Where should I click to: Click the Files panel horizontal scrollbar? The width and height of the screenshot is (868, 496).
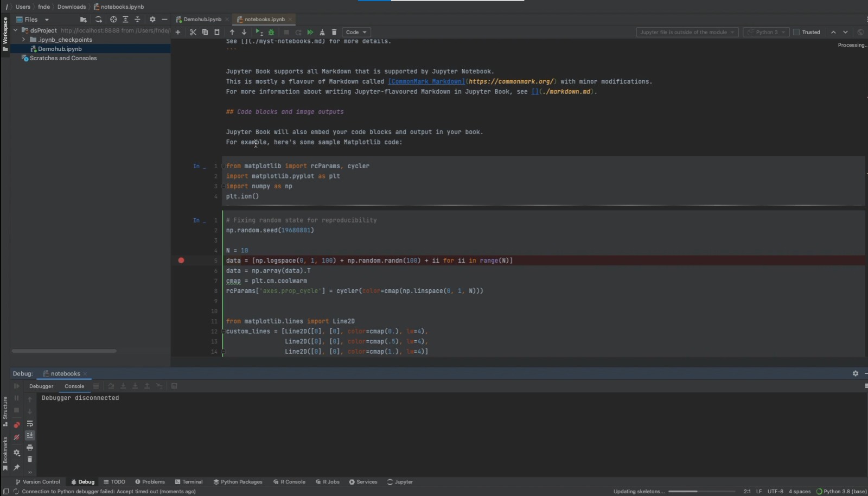click(x=64, y=351)
